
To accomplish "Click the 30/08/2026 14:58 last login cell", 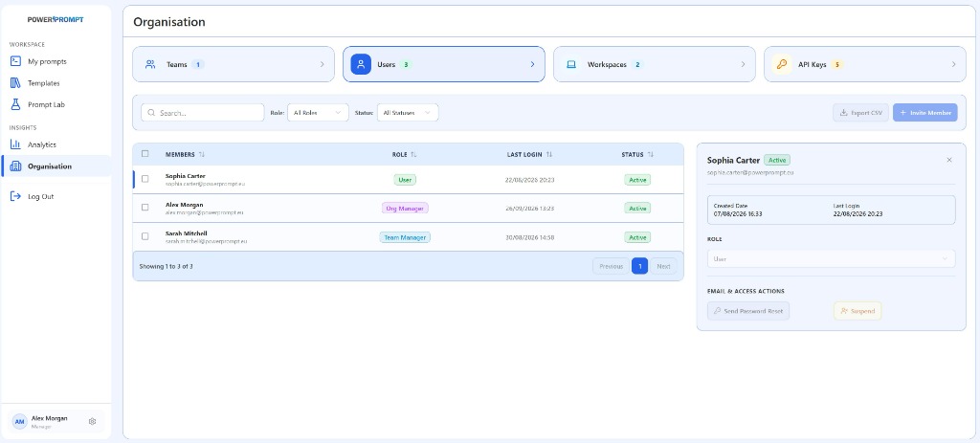I will (x=530, y=237).
